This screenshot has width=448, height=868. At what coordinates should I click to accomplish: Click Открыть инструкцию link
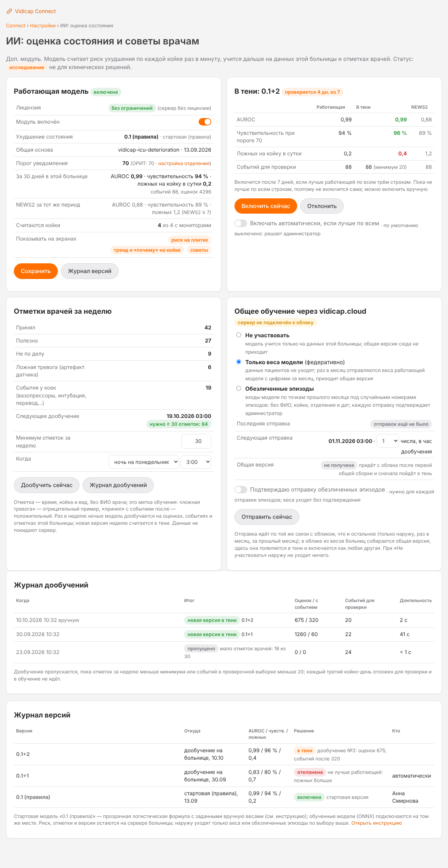tap(376, 823)
